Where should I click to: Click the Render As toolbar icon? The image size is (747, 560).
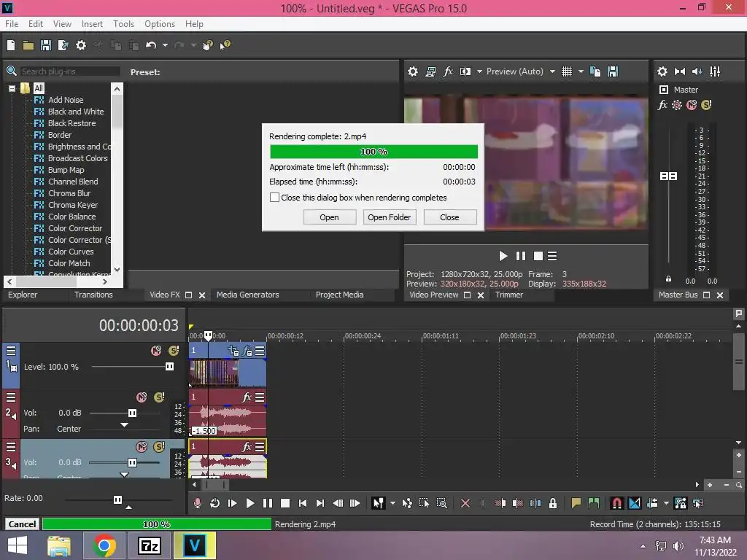click(x=63, y=45)
